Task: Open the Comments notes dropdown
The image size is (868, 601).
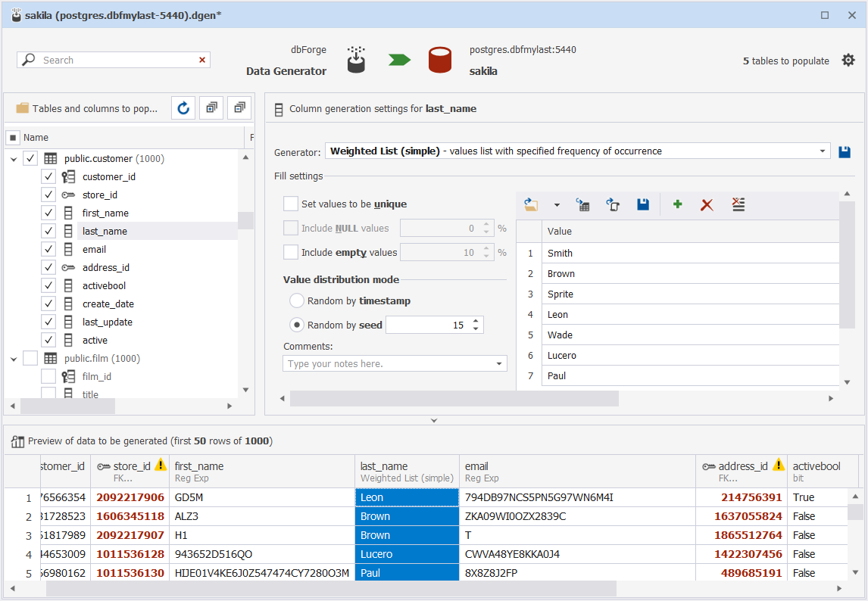Action: (x=499, y=363)
